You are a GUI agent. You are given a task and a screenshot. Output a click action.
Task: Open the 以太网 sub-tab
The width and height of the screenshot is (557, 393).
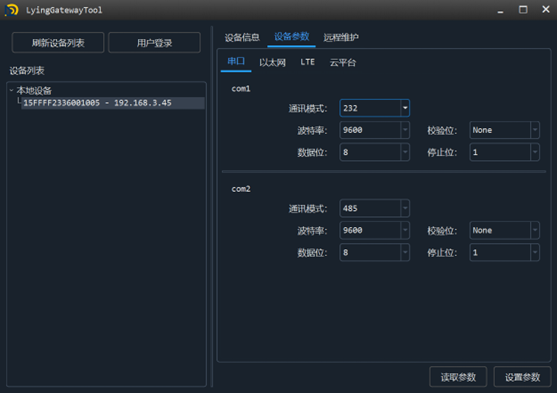tap(272, 63)
